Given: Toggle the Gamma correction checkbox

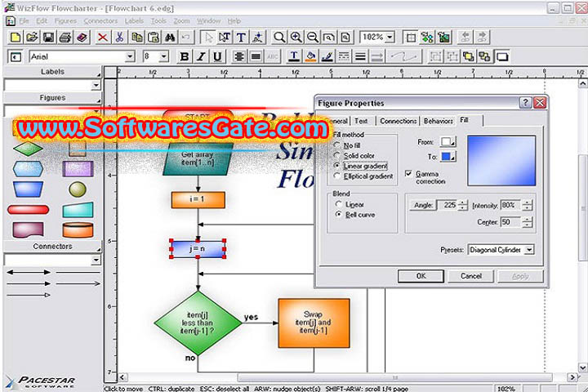Looking at the screenshot, I should 409,174.
